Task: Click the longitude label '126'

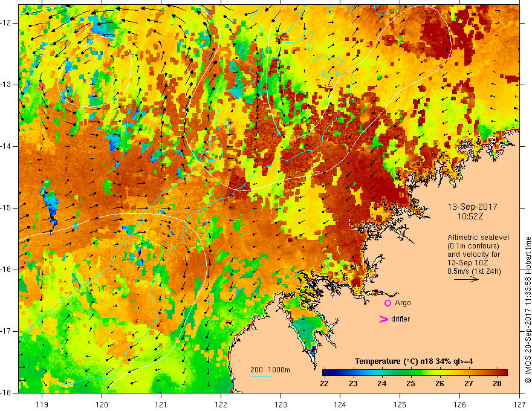Action: point(459,404)
